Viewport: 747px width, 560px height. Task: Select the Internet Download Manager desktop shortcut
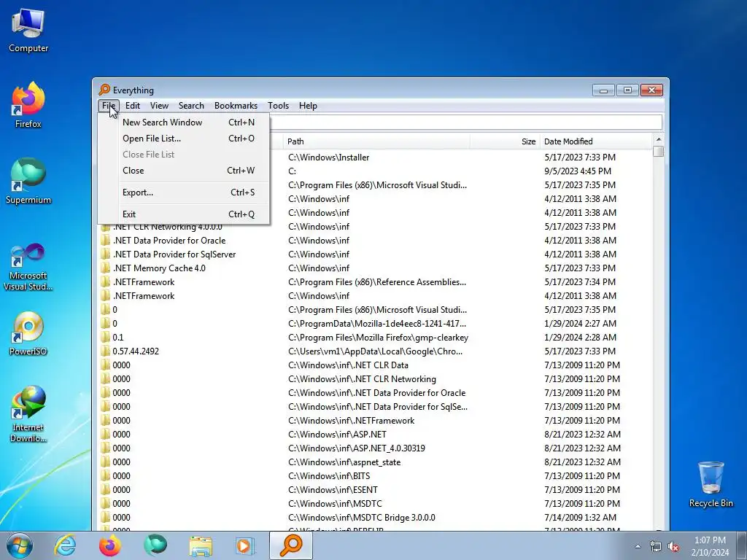click(x=28, y=414)
